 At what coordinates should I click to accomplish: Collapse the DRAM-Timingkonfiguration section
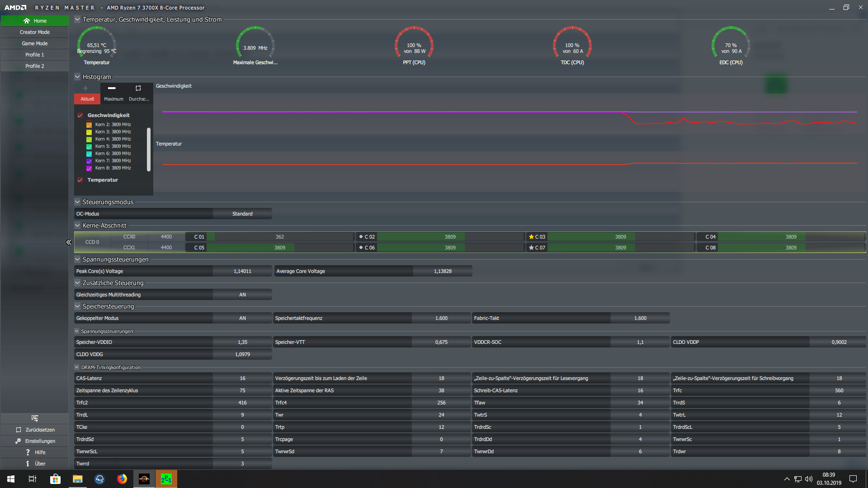77,367
